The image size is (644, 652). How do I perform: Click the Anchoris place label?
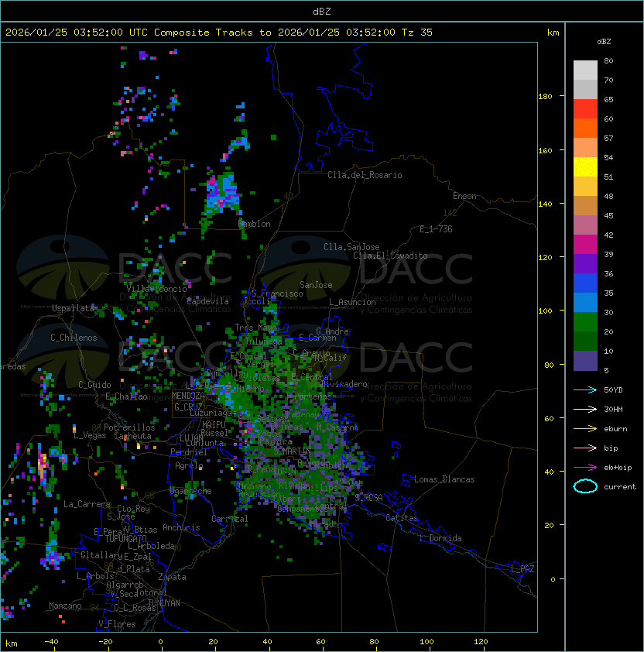[x=181, y=527]
